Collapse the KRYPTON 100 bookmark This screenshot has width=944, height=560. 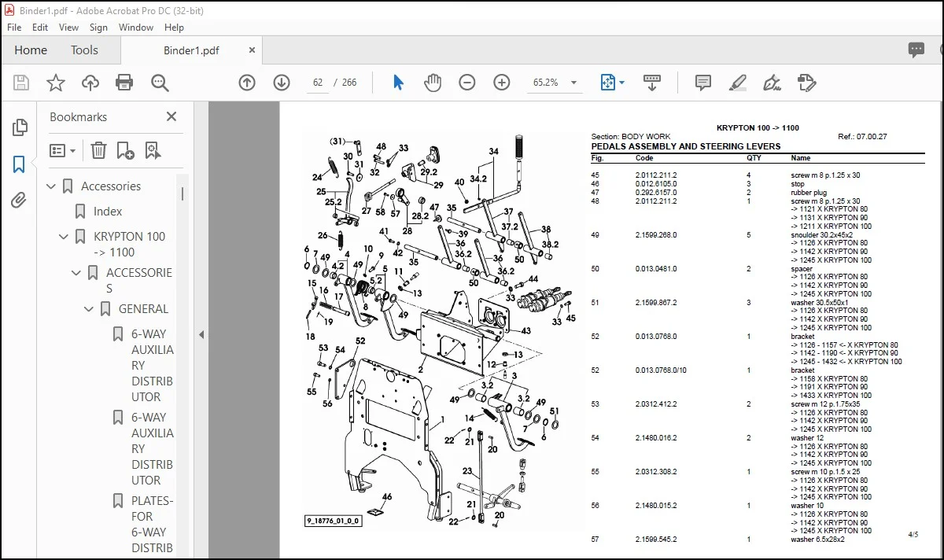64,237
